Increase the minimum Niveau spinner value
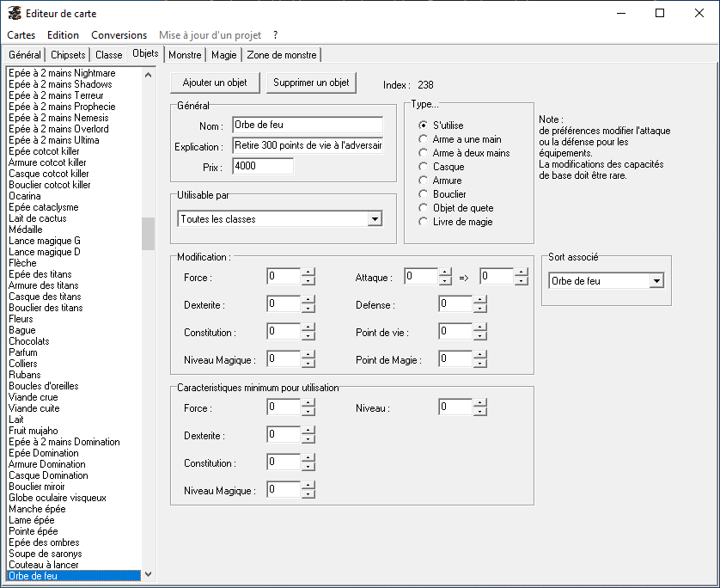Screen dimensions: 720x588 tap(479, 403)
